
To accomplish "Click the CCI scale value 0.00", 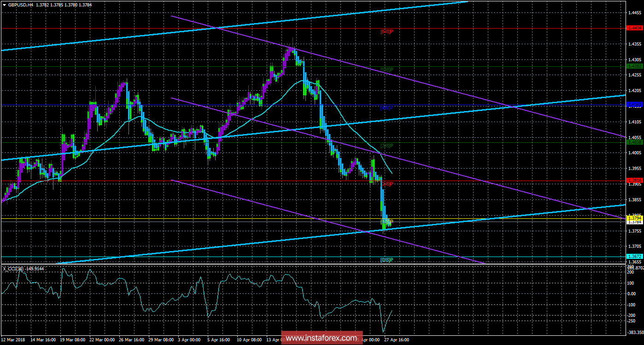I will tap(632, 294).
